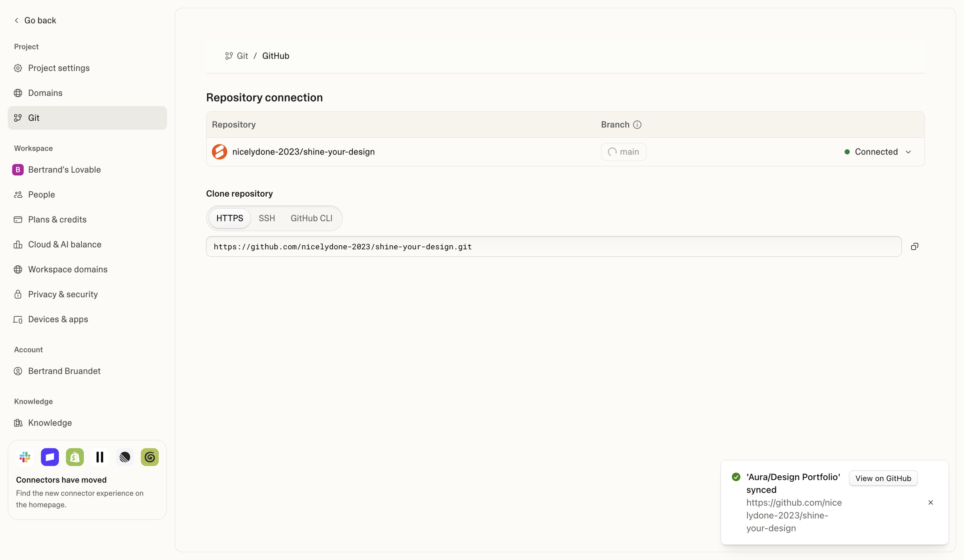The width and height of the screenshot is (964, 560).
Task: Open Workspace domains page
Action: click(x=87, y=269)
